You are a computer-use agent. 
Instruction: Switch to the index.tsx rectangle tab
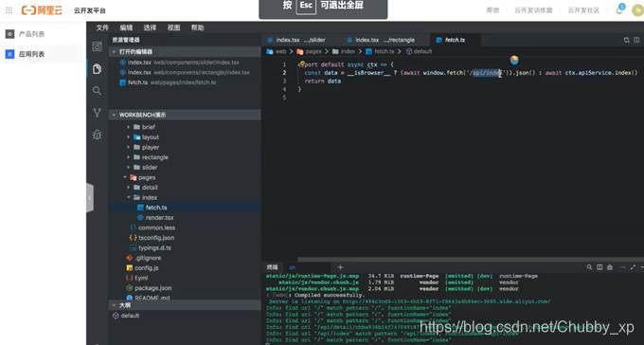[x=385, y=40]
